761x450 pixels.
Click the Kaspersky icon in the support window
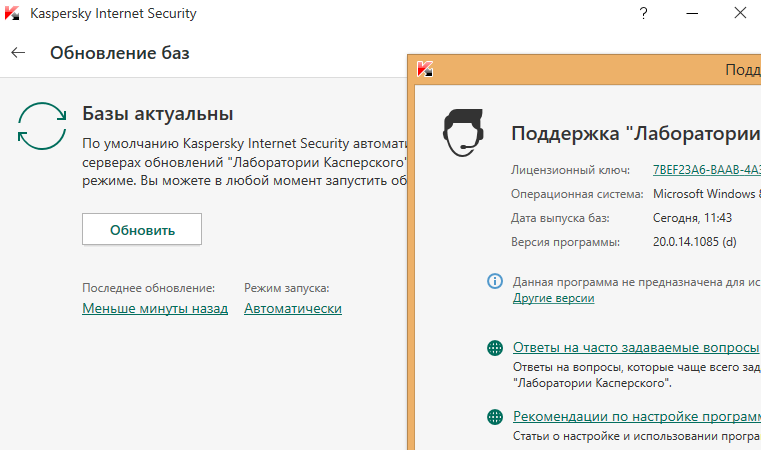(426, 69)
